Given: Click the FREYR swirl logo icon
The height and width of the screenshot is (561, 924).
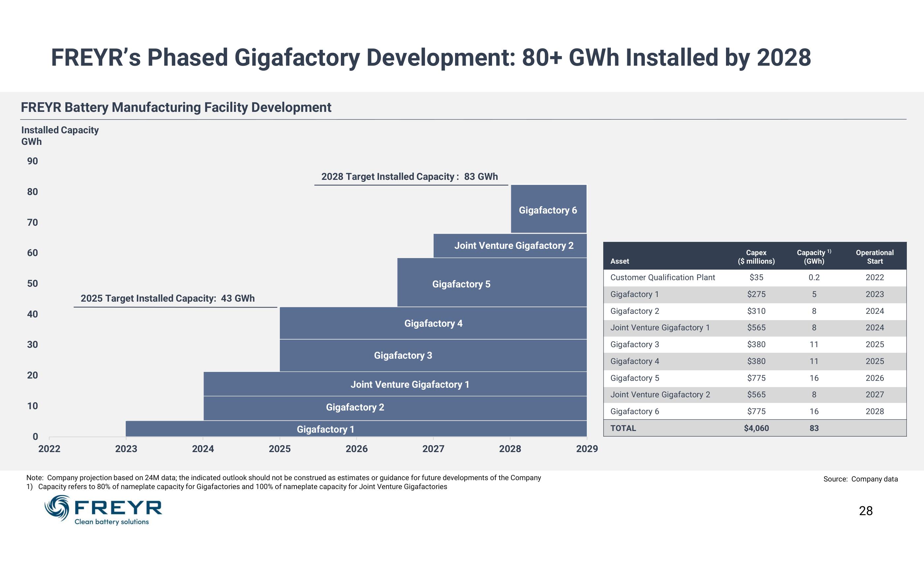Looking at the screenshot, I should 57,508.
